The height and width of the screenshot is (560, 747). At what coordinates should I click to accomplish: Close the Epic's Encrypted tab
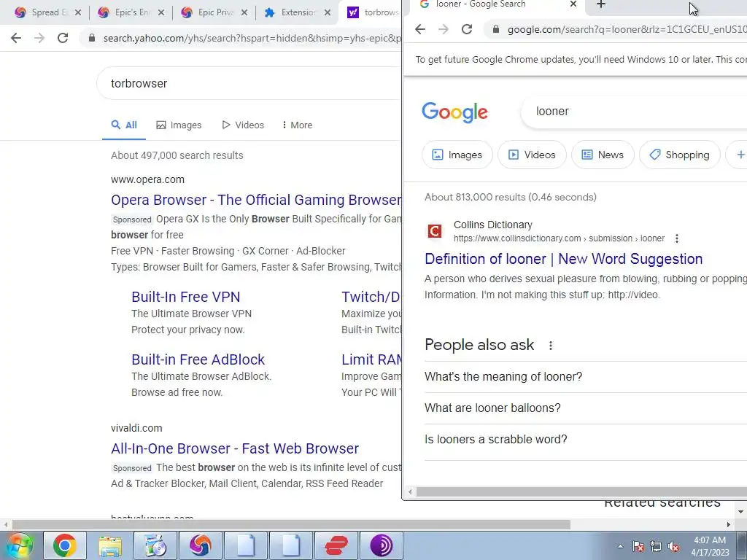(161, 12)
